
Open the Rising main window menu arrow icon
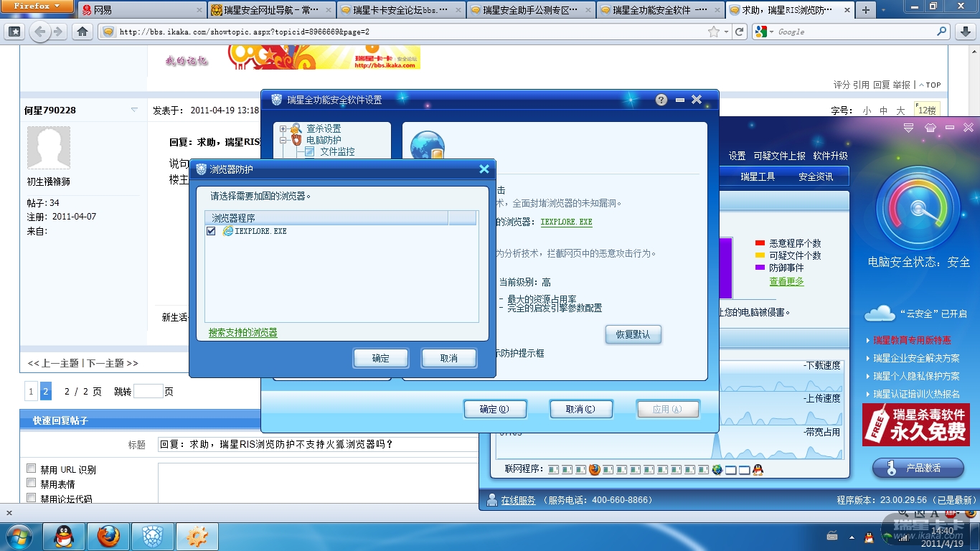click(x=909, y=128)
